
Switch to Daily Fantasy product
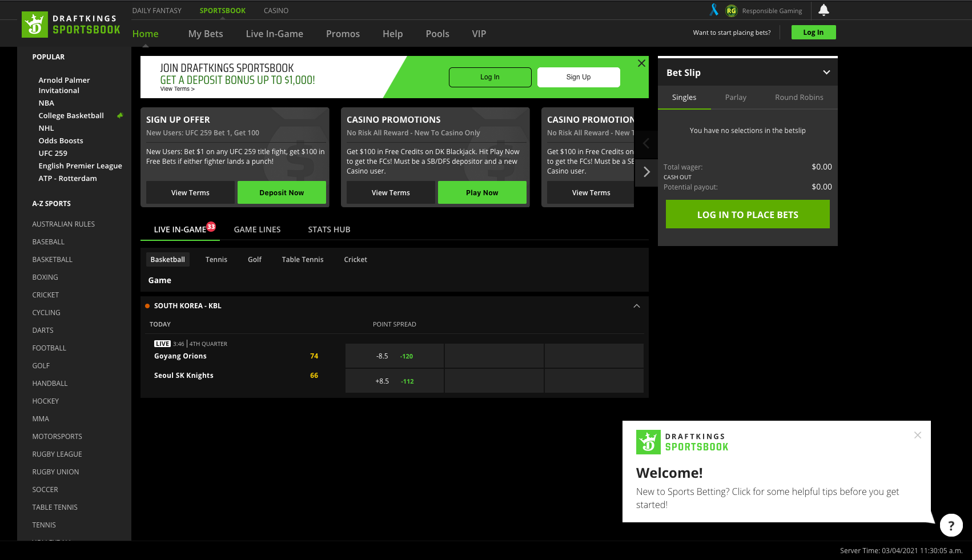pos(157,10)
